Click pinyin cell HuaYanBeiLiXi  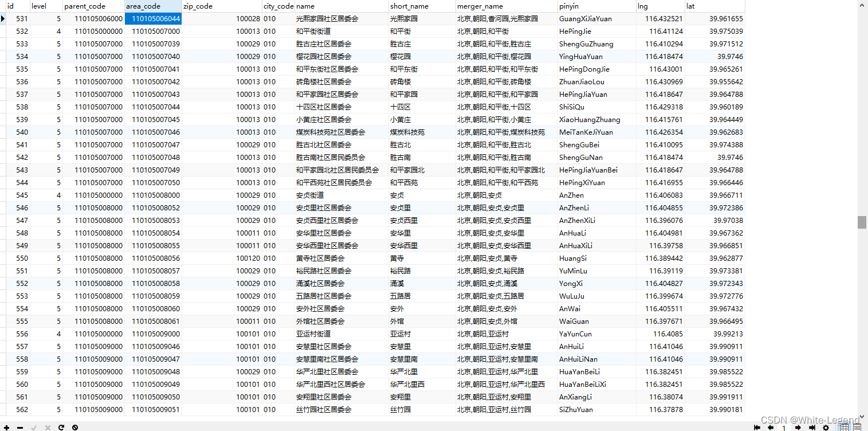coord(597,385)
